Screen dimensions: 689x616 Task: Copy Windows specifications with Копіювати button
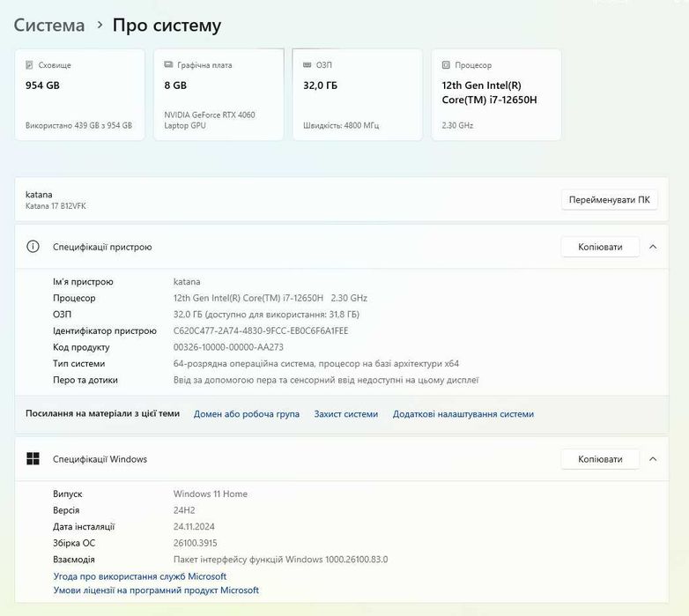tap(600, 459)
